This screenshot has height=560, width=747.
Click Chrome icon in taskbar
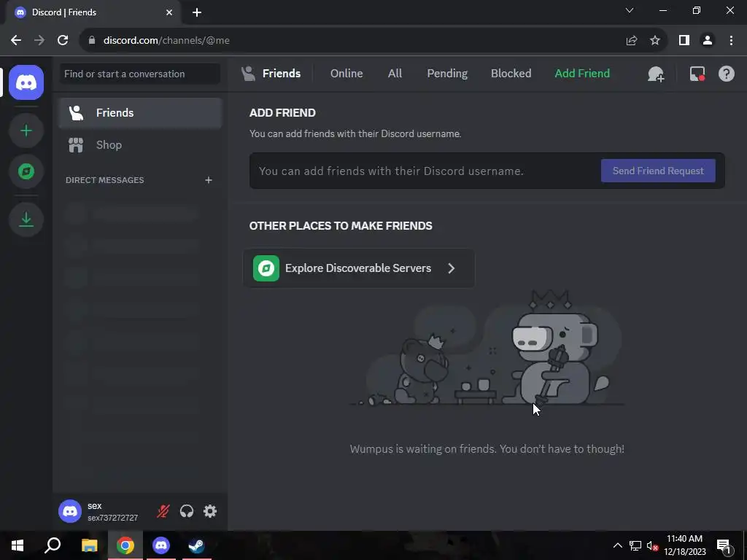(125, 545)
